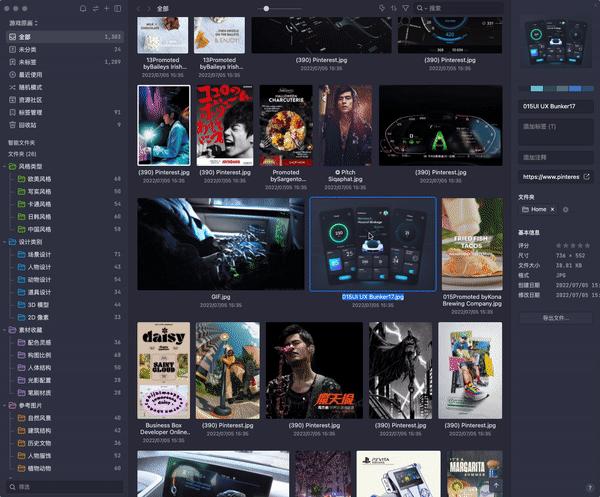The width and height of the screenshot is (600, 497).
Task: Open 回收站 trash
Action: click(x=65, y=125)
